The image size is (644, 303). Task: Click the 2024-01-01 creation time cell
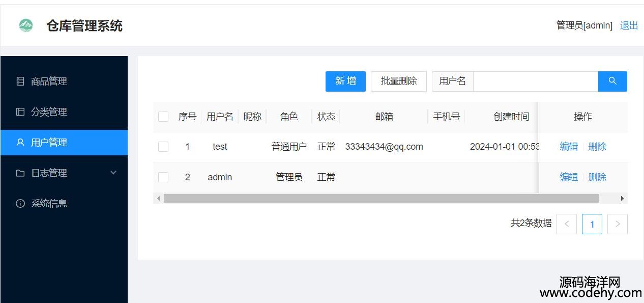(504, 147)
